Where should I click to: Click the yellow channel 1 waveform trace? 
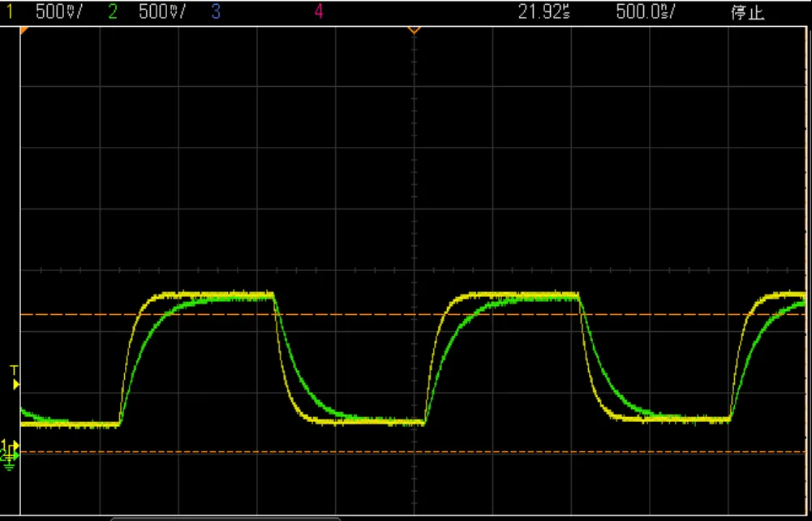[x=219, y=293]
